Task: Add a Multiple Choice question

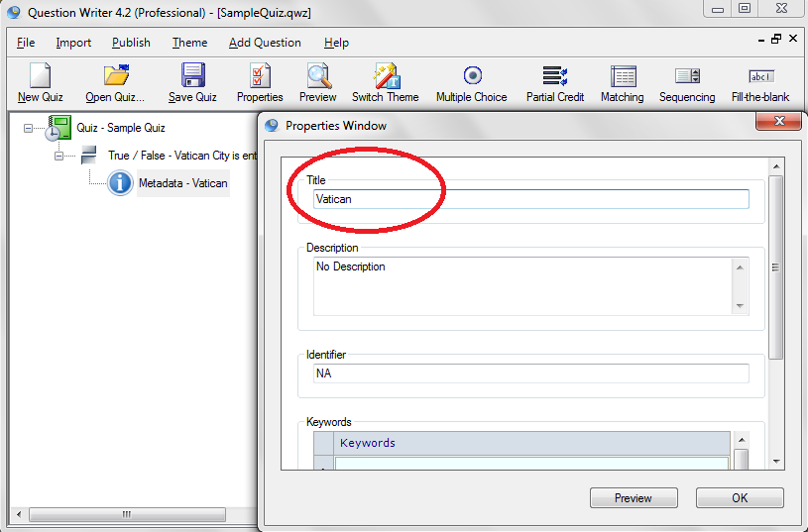Action: 472,82
